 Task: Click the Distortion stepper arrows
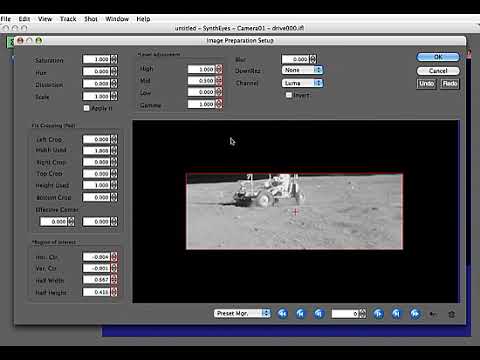[x=114, y=84]
